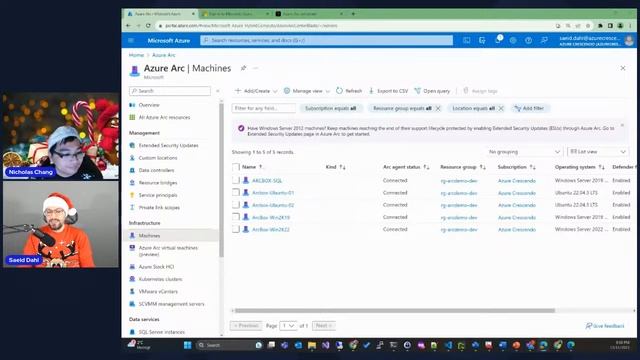Open Cloud Shell from the Azure header
Screen dimensions: 640x360
coord(467,40)
